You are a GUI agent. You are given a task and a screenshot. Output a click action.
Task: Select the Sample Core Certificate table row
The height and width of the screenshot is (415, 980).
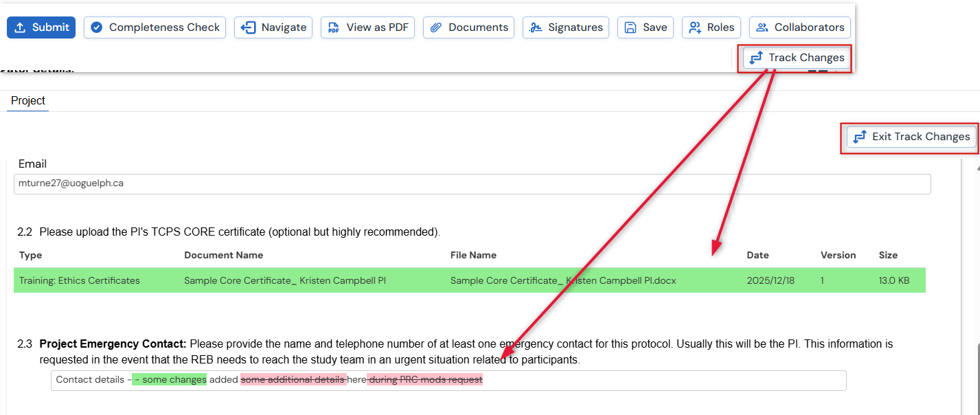470,280
